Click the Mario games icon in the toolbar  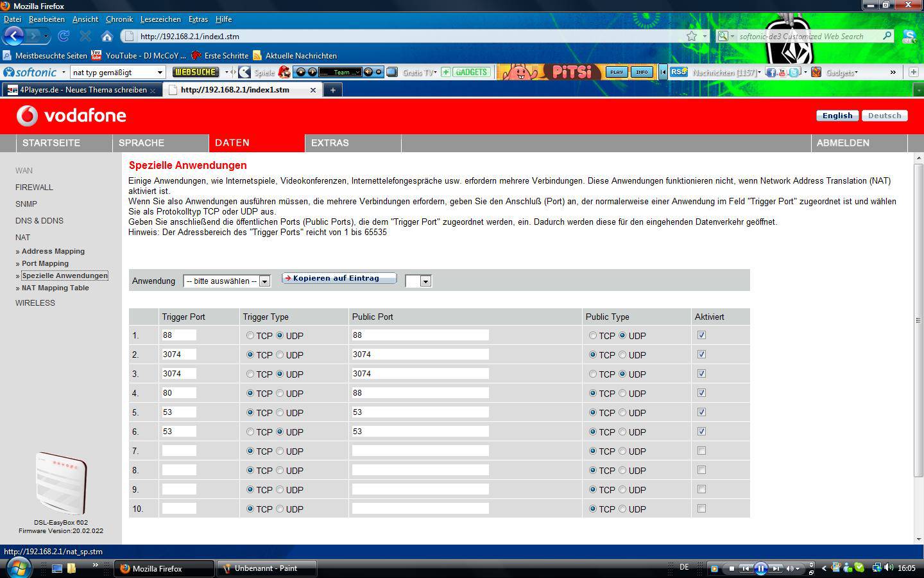pos(284,72)
